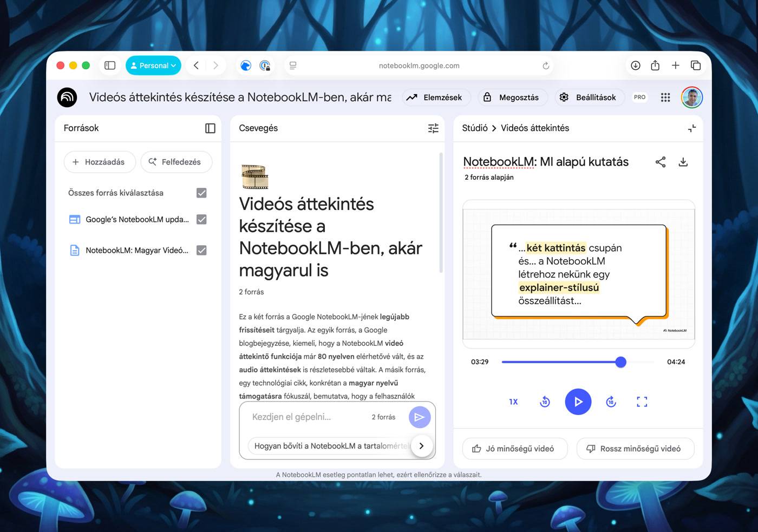758x532 pixels.
Task: Open the Google account avatar
Action: [692, 97]
